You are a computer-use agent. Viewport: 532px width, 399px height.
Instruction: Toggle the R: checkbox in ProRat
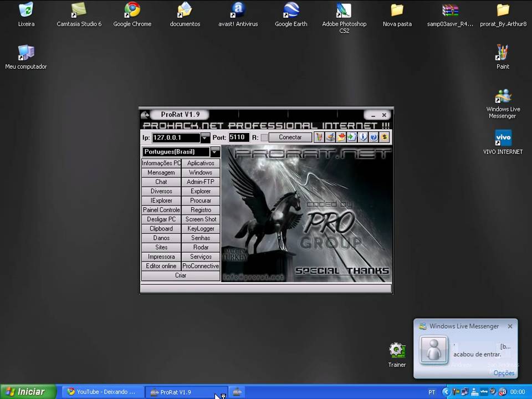point(264,137)
